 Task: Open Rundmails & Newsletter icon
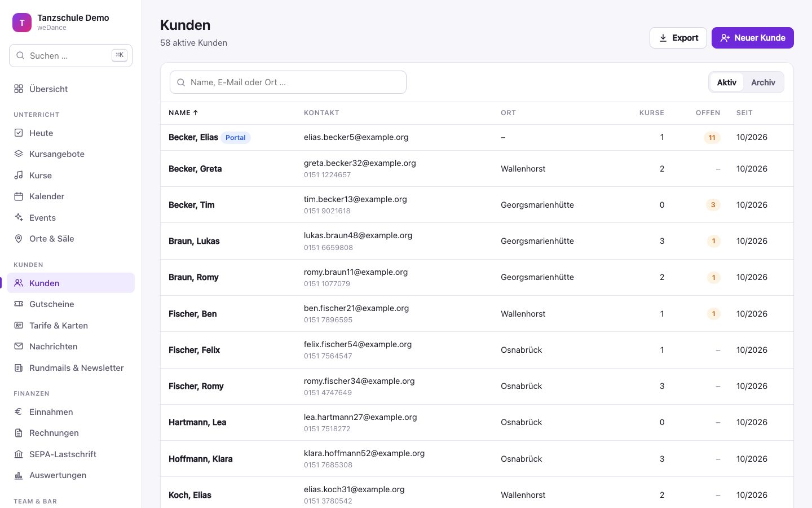19,367
